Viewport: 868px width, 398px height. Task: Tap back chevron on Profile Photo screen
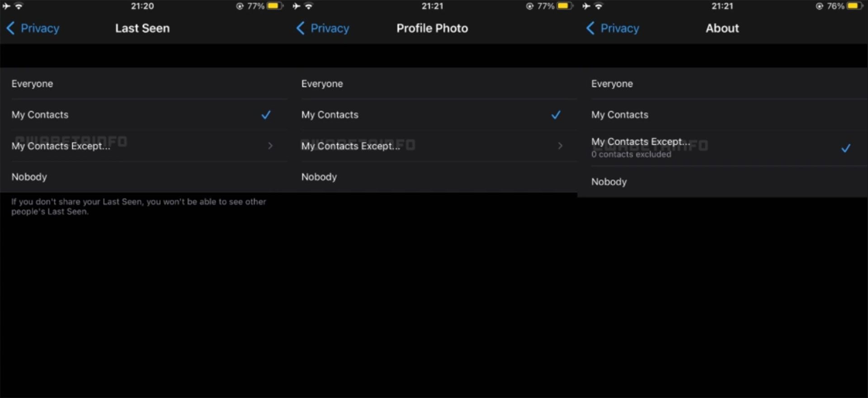pos(301,28)
